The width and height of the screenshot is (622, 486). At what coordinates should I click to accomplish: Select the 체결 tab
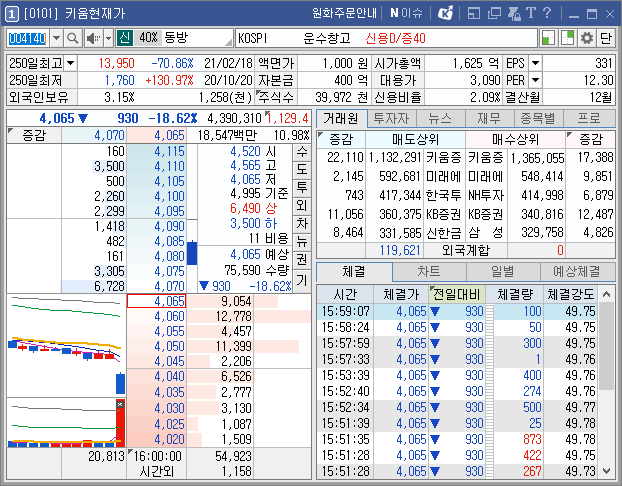click(x=354, y=272)
